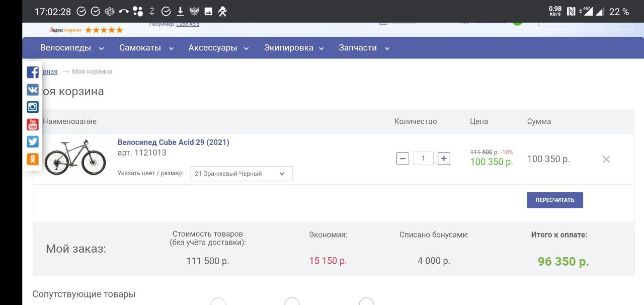The image size is (644, 305).
Task: Open the VK social icon
Action: click(33, 90)
